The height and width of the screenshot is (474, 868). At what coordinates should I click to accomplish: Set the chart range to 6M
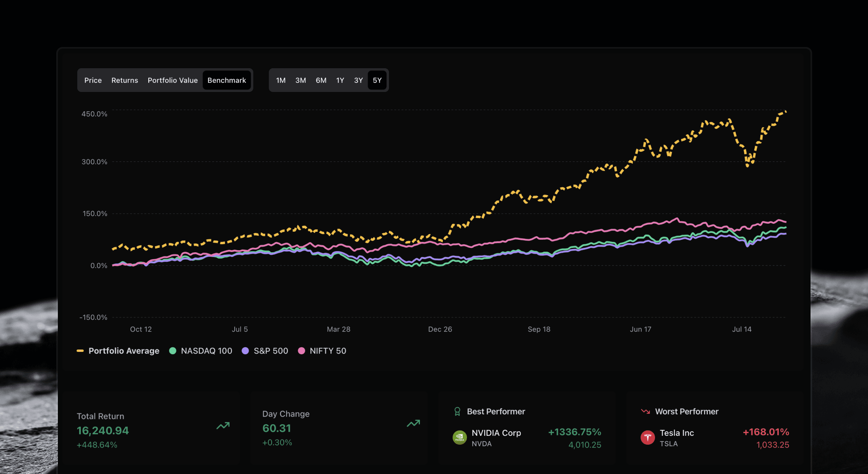click(321, 80)
